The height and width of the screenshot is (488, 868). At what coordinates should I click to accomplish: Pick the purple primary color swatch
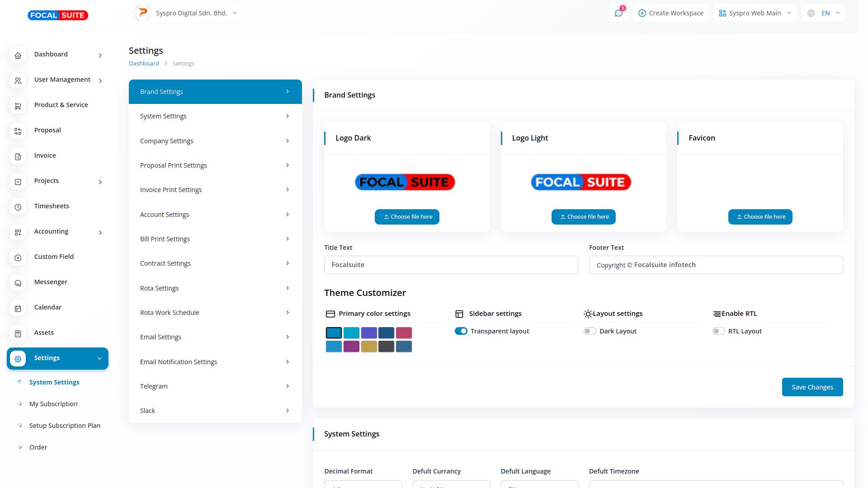(x=351, y=347)
